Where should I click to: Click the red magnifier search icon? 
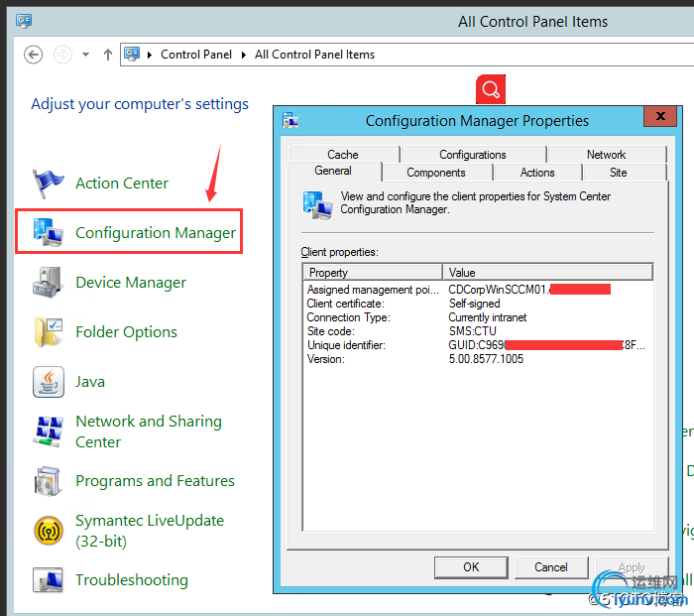[491, 89]
